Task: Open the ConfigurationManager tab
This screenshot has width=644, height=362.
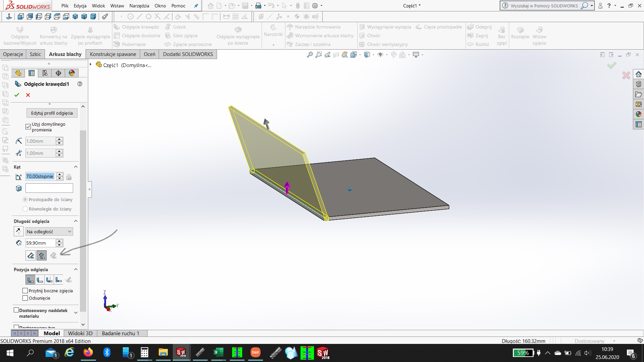Action: tap(45, 73)
